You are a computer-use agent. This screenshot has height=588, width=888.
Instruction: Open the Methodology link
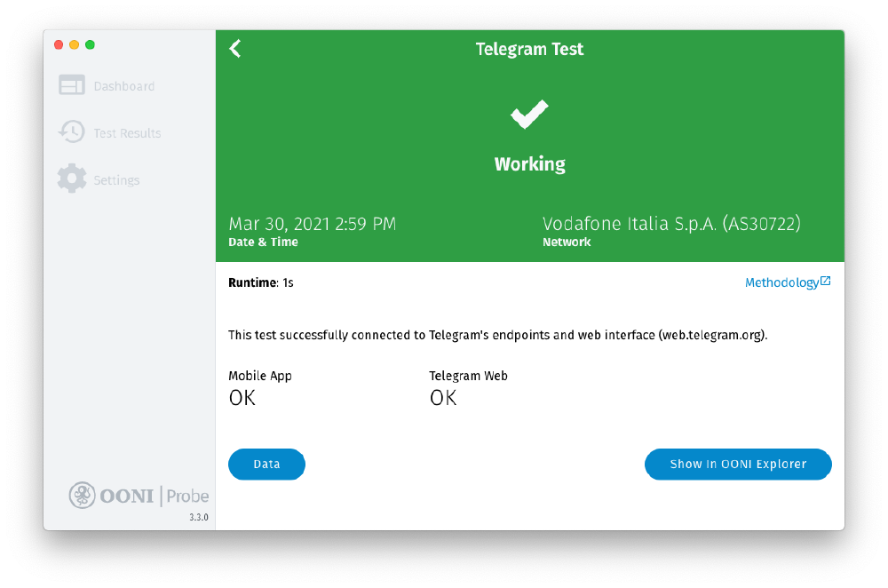click(781, 282)
